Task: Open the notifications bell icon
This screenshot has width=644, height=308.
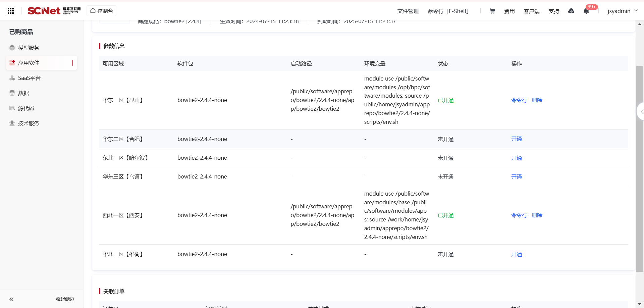Action: pyautogui.click(x=586, y=11)
